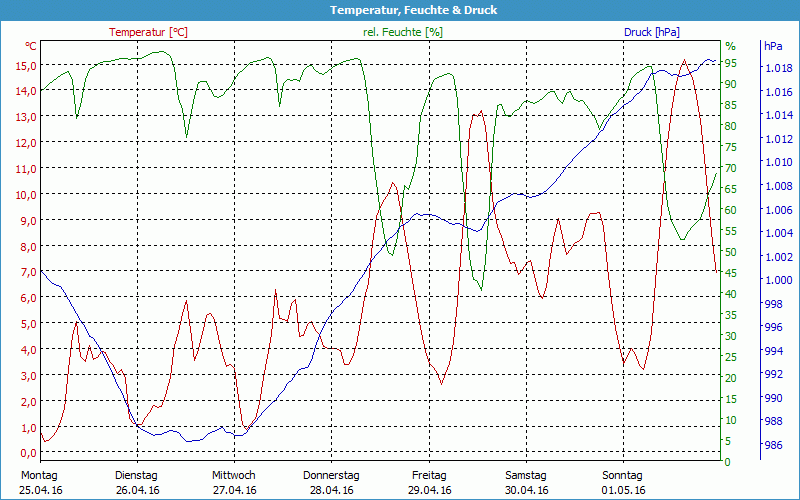Click the '986' pressure axis value
This screenshot has height=500, width=800.
click(x=773, y=445)
